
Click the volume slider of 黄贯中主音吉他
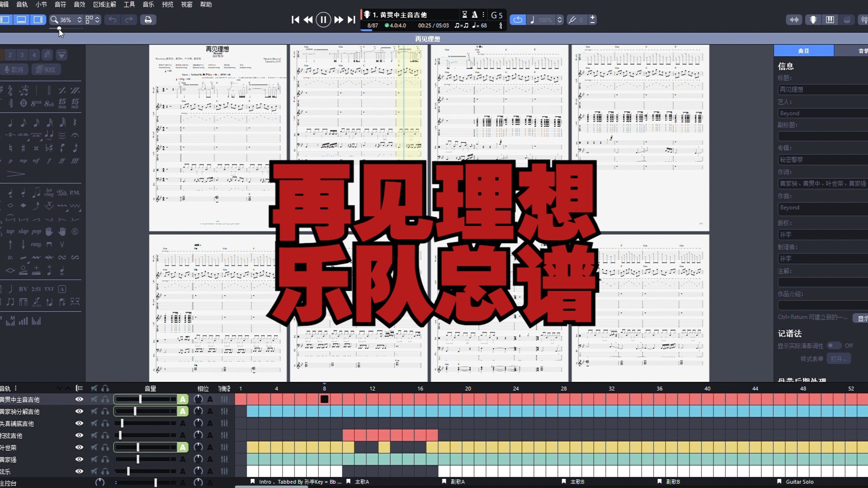click(146, 399)
